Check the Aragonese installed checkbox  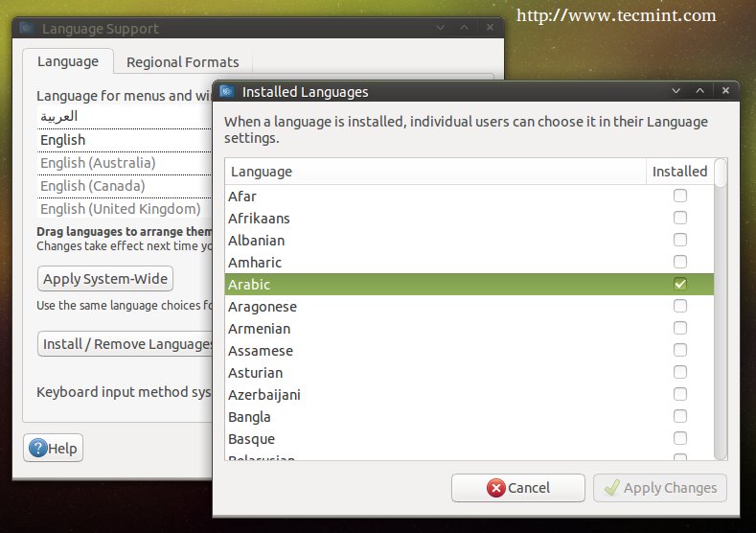coord(679,306)
